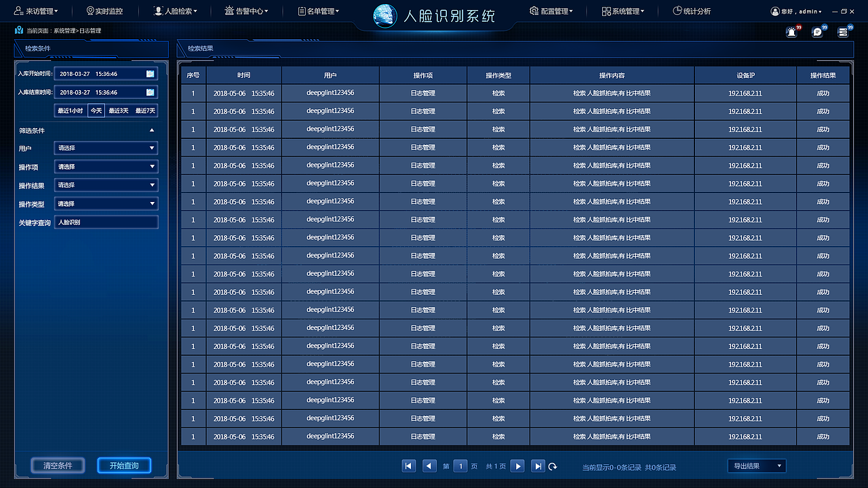Viewport: 868px width, 488px height.
Task: Click the 操作内容 column header
Action: click(612, 75)
